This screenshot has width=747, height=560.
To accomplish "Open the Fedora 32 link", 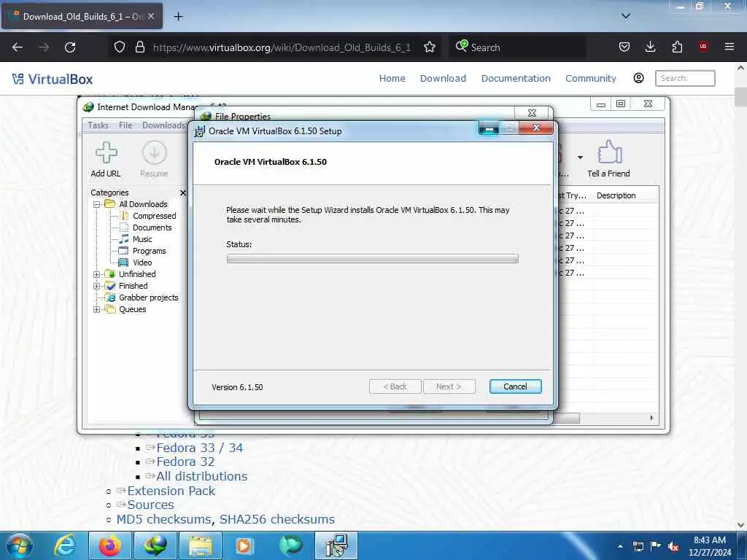I will (x=185, y=462).
